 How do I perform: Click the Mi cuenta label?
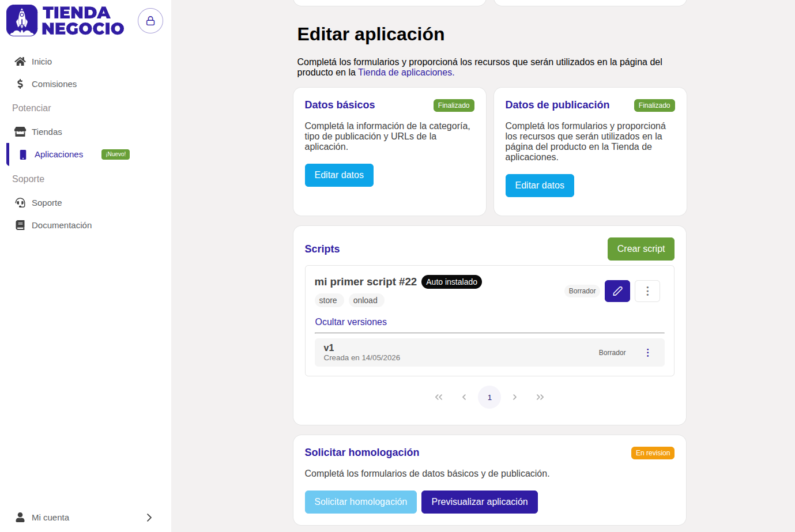click(50, 518)
